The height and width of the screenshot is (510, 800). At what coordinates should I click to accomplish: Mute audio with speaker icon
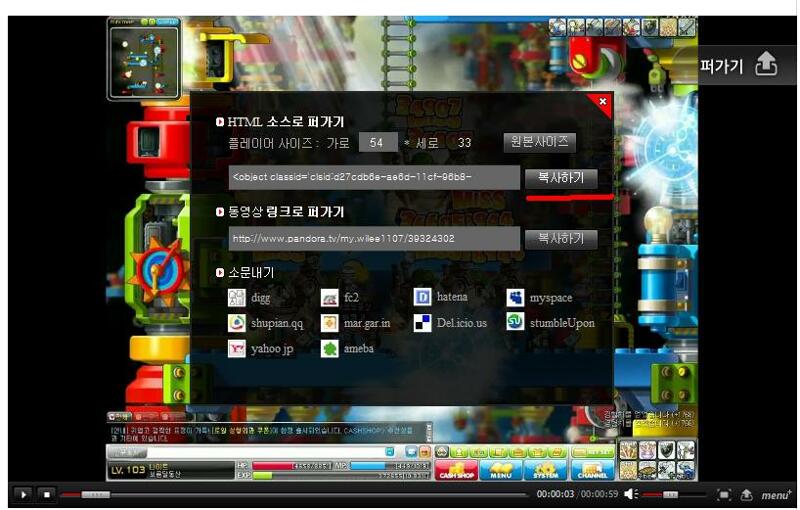[x=631, y=494]
